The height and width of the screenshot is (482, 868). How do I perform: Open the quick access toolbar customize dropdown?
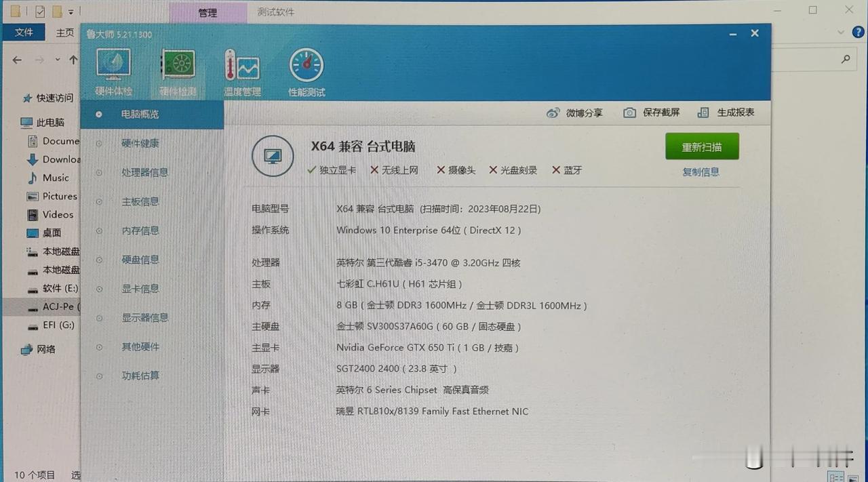(x=70, y=12)
